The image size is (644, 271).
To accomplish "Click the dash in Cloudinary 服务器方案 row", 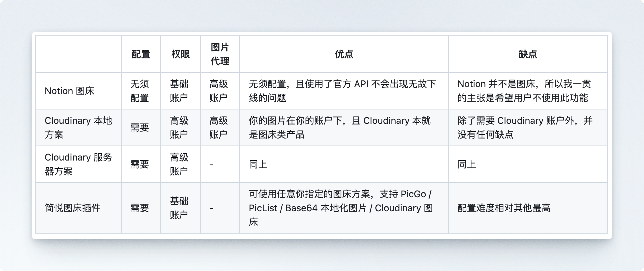I will click(x=211, y=165).
